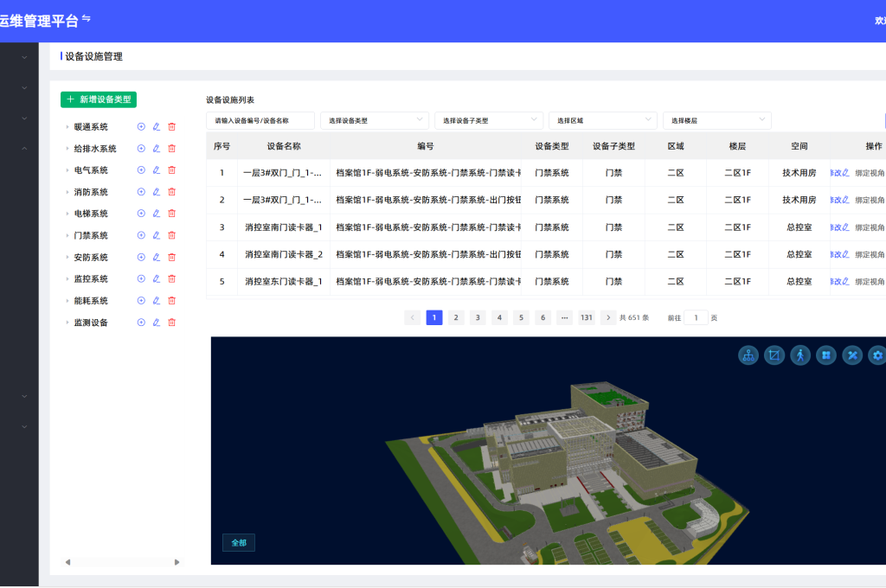Click the 新增设备类型 green button
Viewport: 886px width, 588px height.
[99, 100]
